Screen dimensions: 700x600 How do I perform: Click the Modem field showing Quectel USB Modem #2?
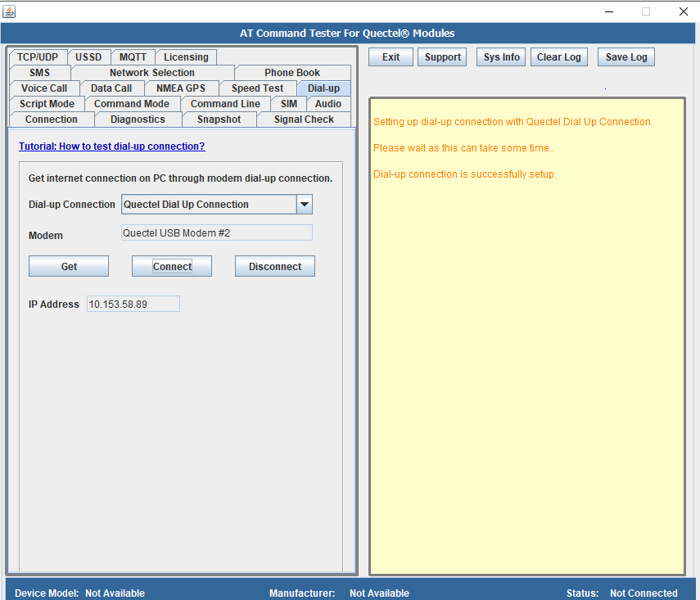[x=217, y=233]
